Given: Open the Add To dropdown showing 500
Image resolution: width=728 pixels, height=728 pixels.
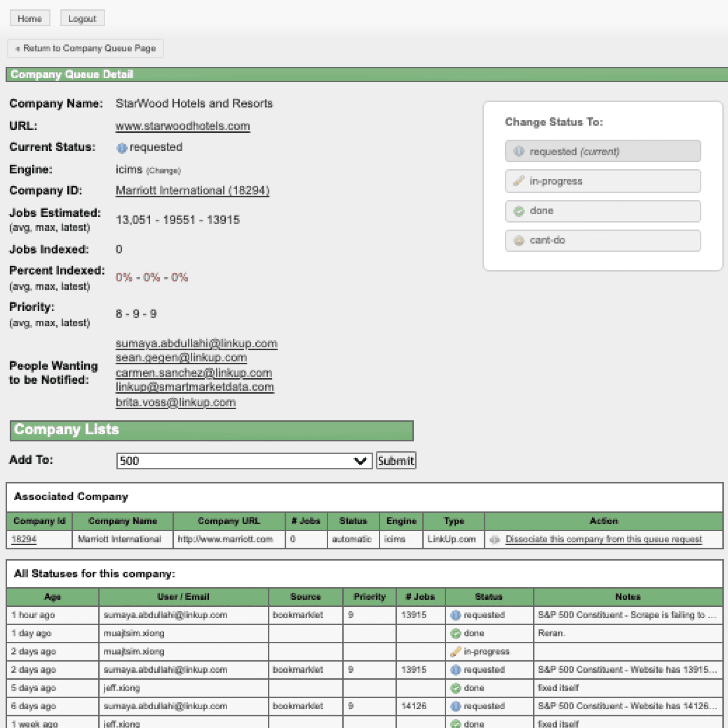Looking at the screenshot, I should point(244,461).
